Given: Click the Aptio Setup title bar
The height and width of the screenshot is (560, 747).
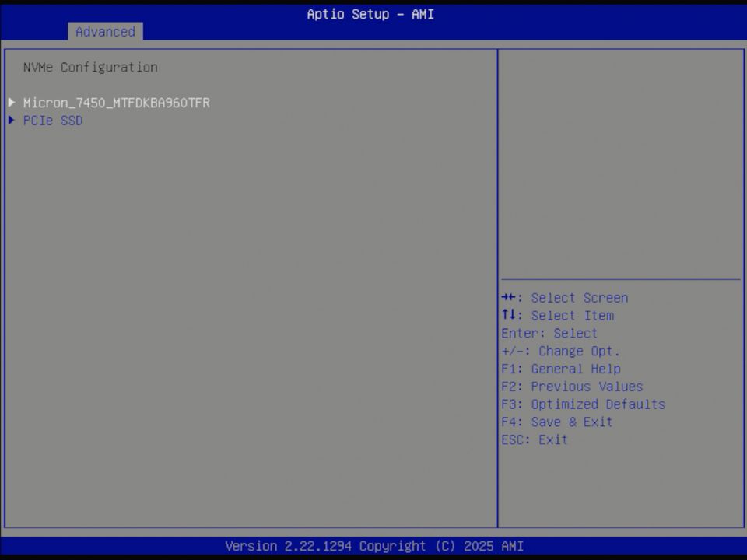Looking at the screenshot, I should click(370, 14).
